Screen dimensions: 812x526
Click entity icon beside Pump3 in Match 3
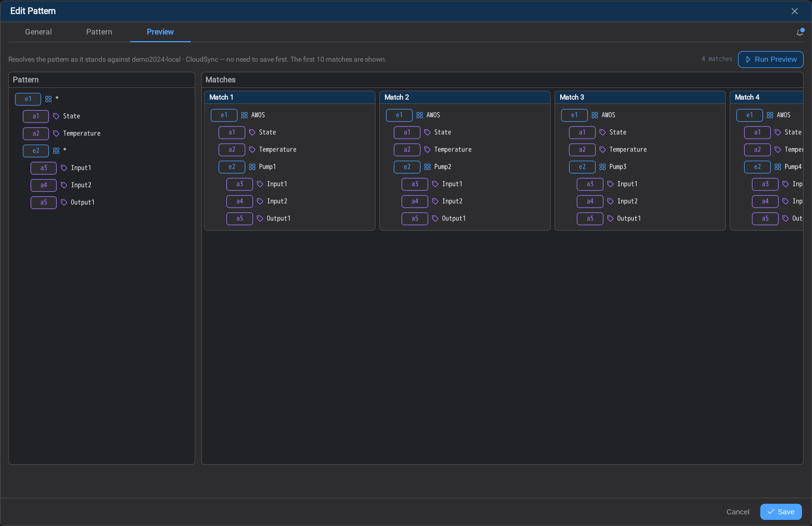point(603,167)
